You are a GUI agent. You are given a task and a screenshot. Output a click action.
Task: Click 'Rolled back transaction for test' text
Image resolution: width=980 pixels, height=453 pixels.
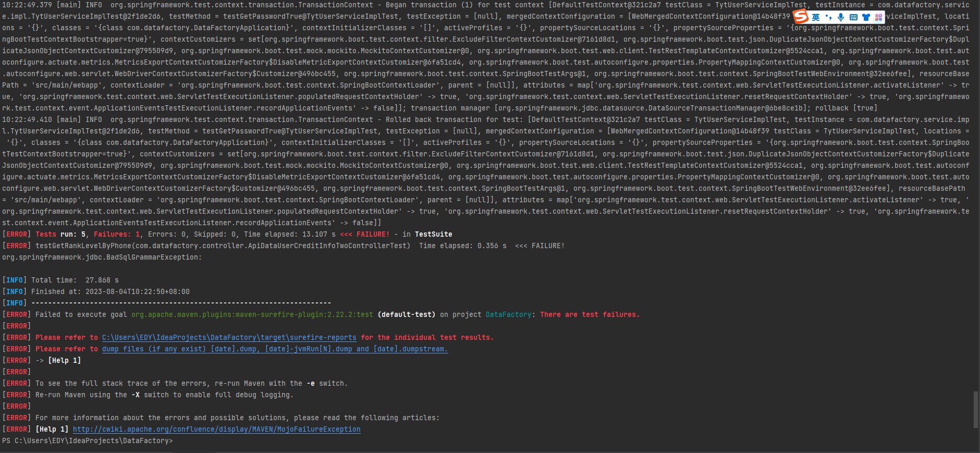[x=455, y=119]
